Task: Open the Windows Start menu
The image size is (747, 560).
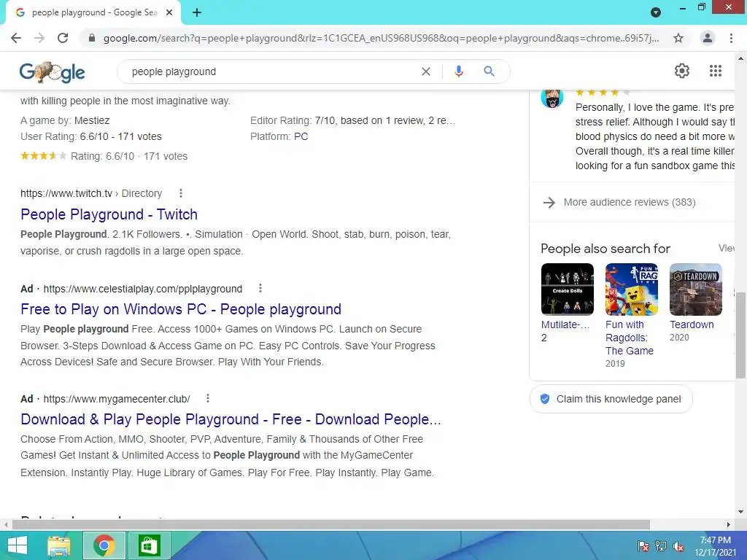Action: (18, 545)
